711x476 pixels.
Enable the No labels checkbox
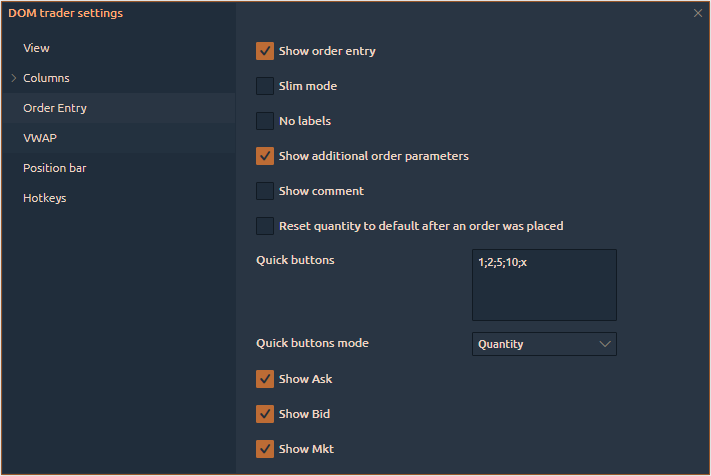coord(265,121)
